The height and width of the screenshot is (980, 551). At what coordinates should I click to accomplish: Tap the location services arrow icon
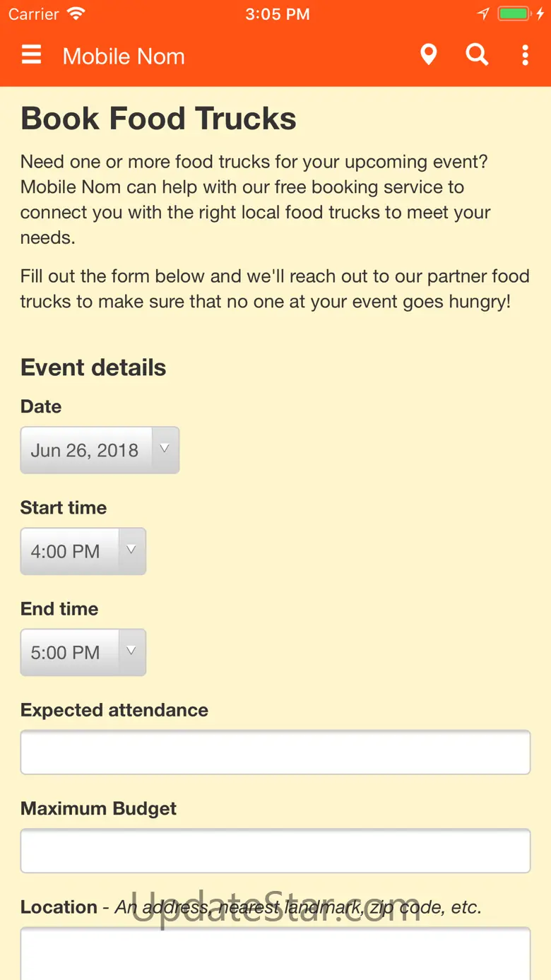coord(483,14)
